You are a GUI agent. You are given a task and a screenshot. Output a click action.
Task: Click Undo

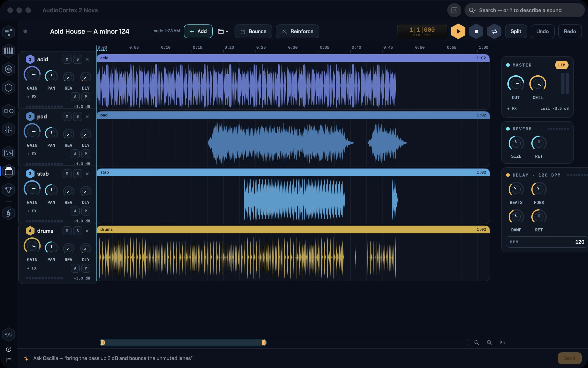(x=542, y=31)
